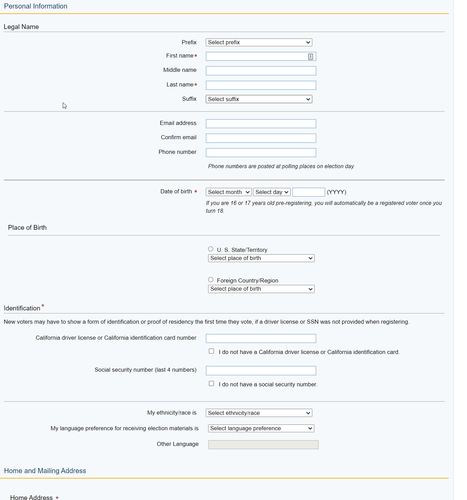This screenshot has height=500, width=467.
Task: Select the U.S. State/Territory radio button
Action: (210, 249)
